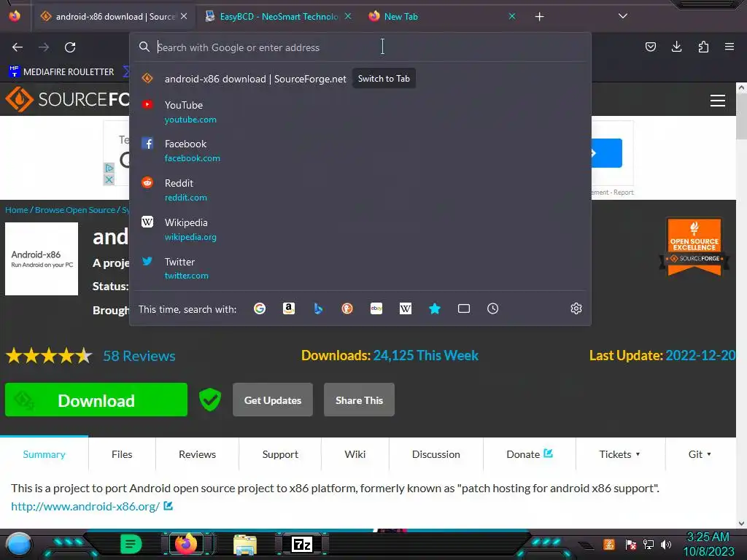Click the Share This button
747x560 pixels.
[359, 400]
